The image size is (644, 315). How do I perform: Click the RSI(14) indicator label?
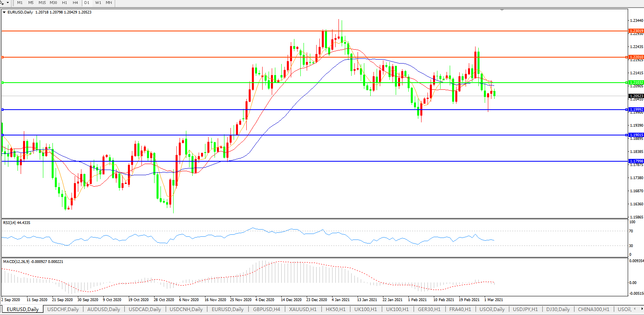pyautogui.click(x=17, y=223)
